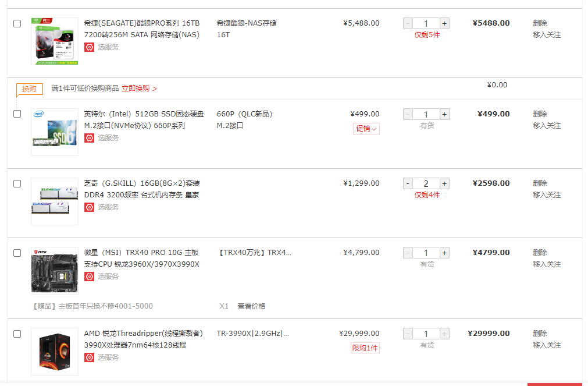Click the service icon under AMD Threadripper
This screenshot has height=386, width=588.
pyautogui.click(x=89, y=357)
